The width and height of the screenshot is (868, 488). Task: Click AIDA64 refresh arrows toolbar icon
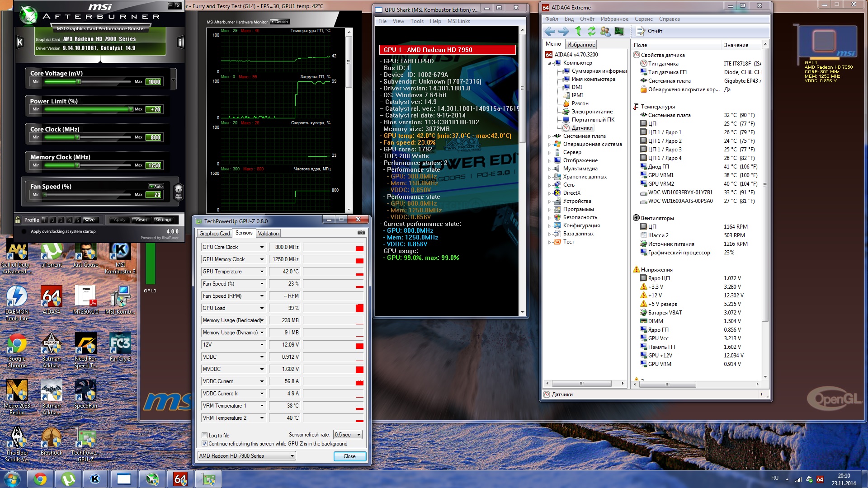tap(591, 31)
